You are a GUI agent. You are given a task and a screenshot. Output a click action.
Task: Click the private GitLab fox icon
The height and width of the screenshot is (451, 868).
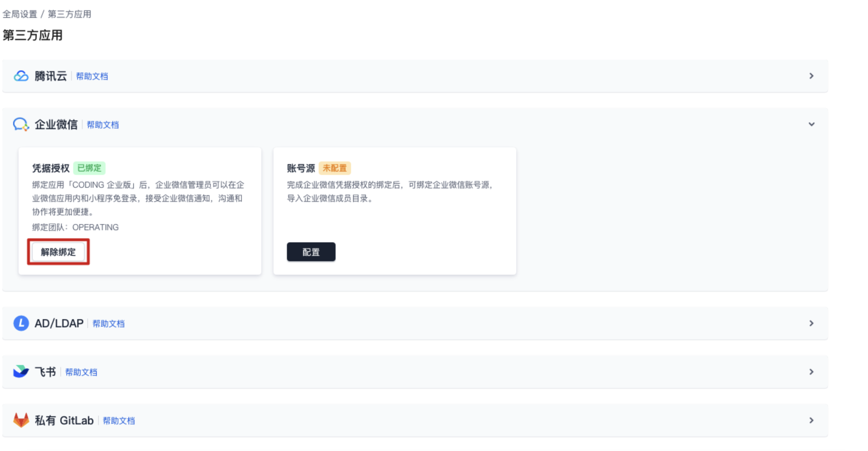(21, 420)
